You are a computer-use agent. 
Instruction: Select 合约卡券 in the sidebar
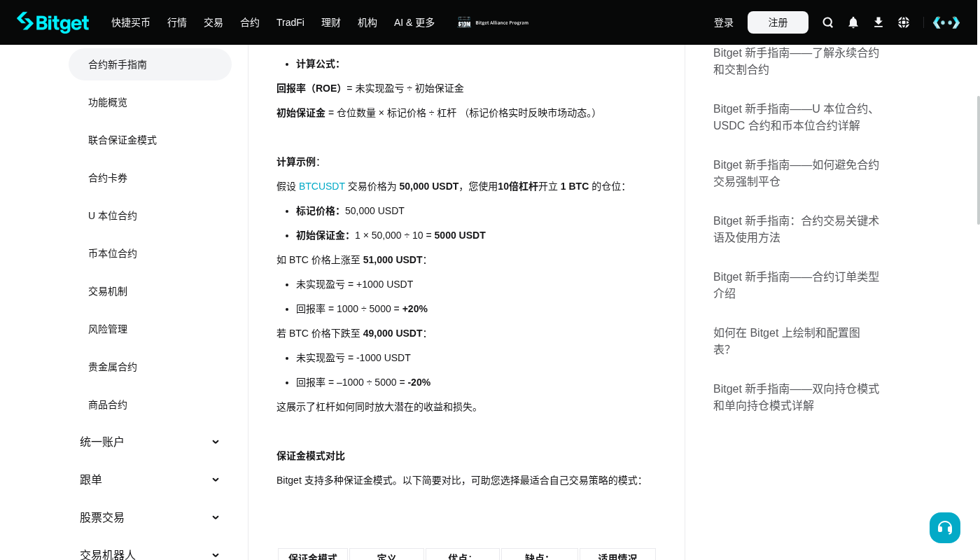coord(150,178)
